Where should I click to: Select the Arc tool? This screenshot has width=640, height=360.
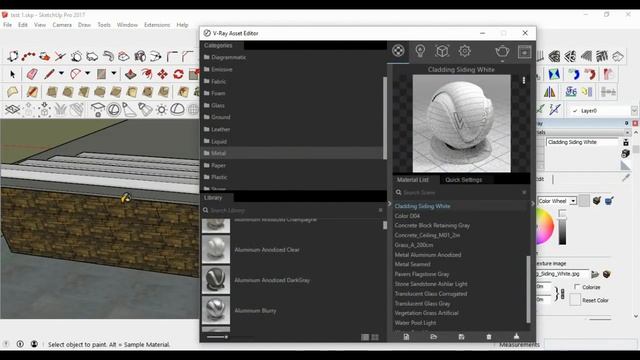[x=76, y=74]
